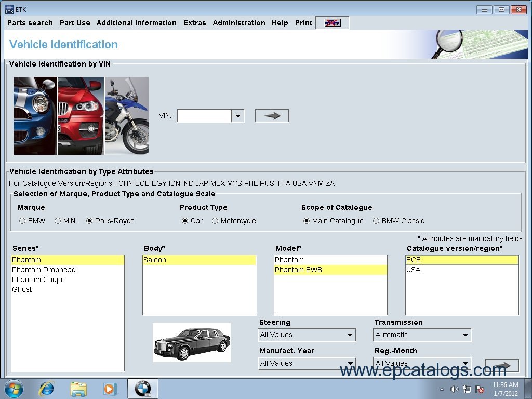
Task: Click the language flag icon in menu bar
Action: point(332,23)
